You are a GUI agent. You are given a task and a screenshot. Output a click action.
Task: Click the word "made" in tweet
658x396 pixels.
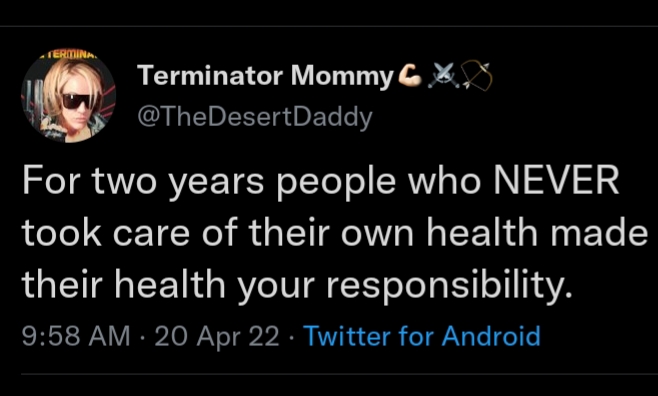pos(599,232)
